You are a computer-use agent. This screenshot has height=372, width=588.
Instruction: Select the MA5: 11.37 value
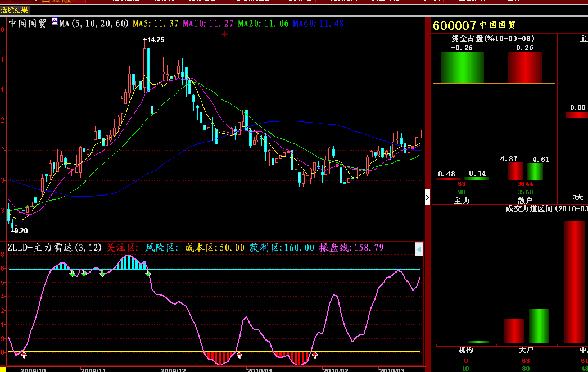[x=156, y=24]
